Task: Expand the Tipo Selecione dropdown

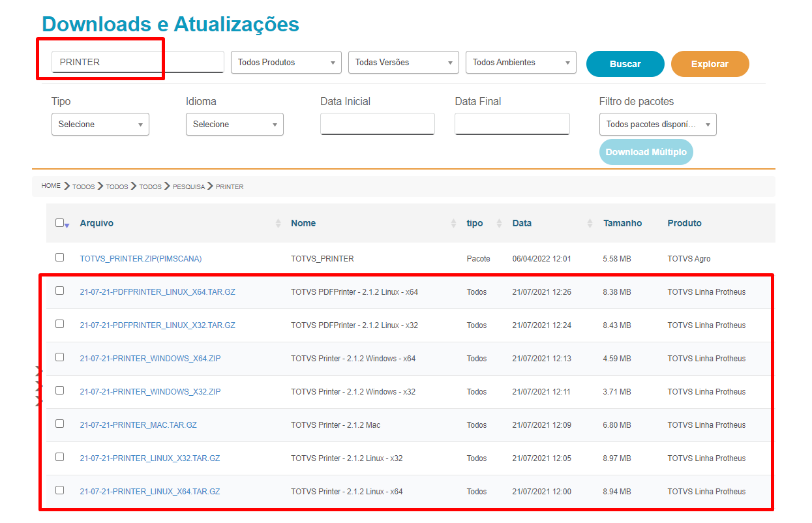Action: tap(100, 124)
